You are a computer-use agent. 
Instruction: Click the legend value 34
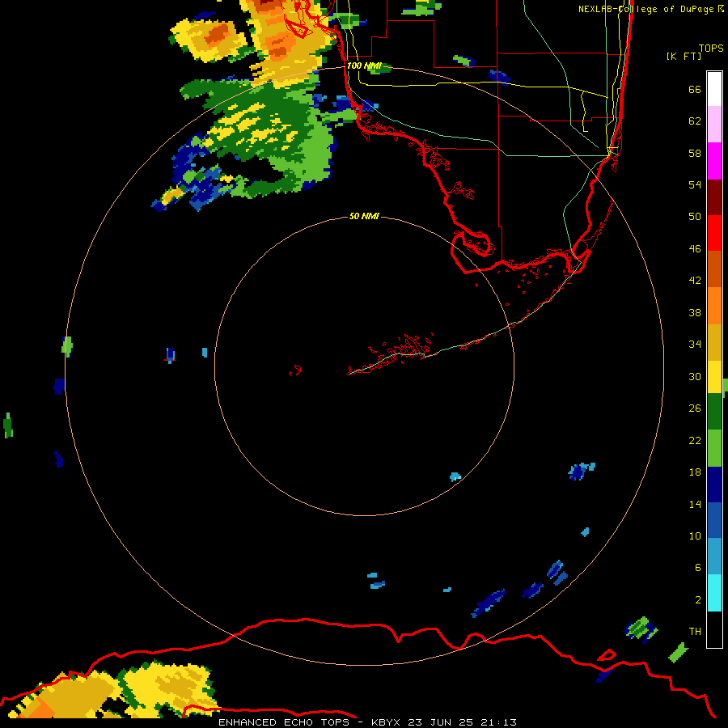click(x=695, y=345)
